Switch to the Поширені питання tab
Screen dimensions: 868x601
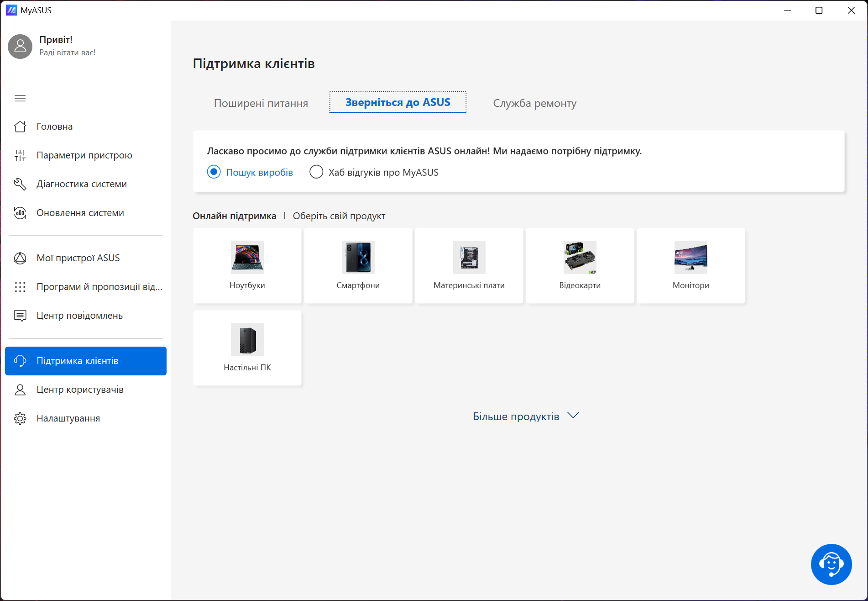coord(261,103)
